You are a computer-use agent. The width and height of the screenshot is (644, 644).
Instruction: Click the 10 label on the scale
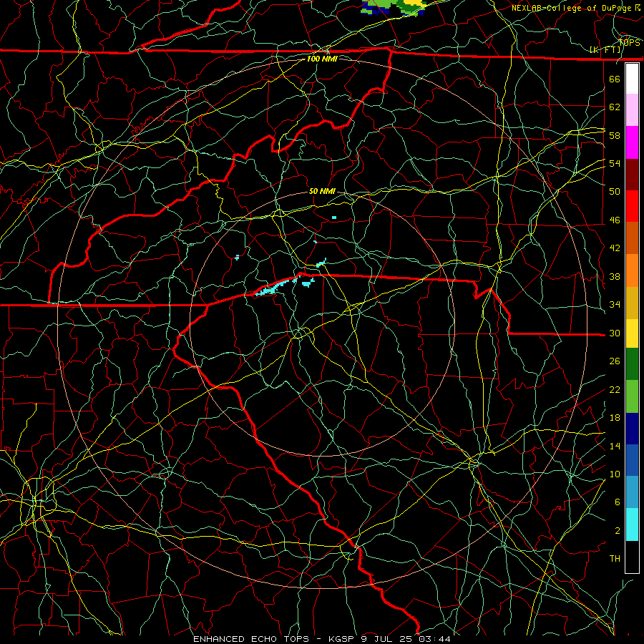[x=615, y=474]
